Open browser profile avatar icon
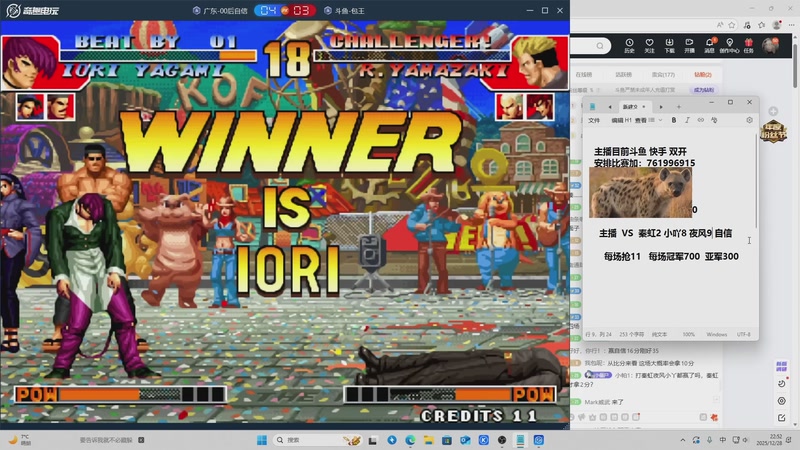Screen dimensions: 800x450 (777, 24)
